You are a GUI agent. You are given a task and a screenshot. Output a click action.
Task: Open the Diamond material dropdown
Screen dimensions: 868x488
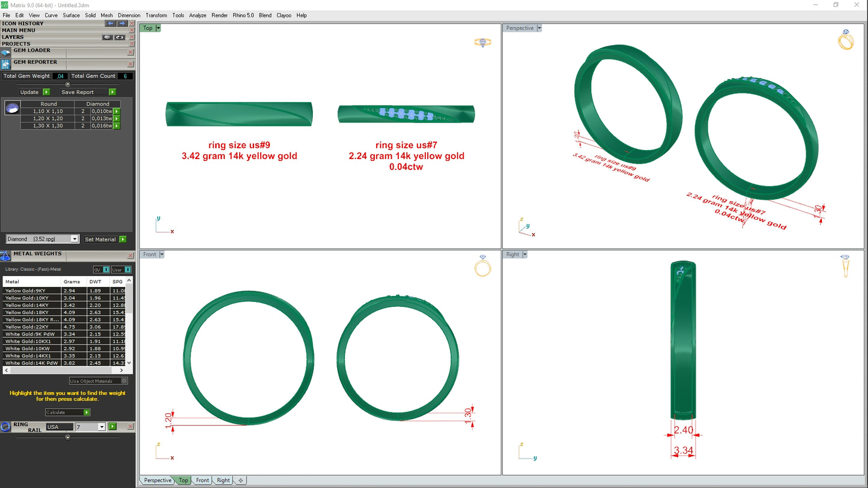click(74, 239)
